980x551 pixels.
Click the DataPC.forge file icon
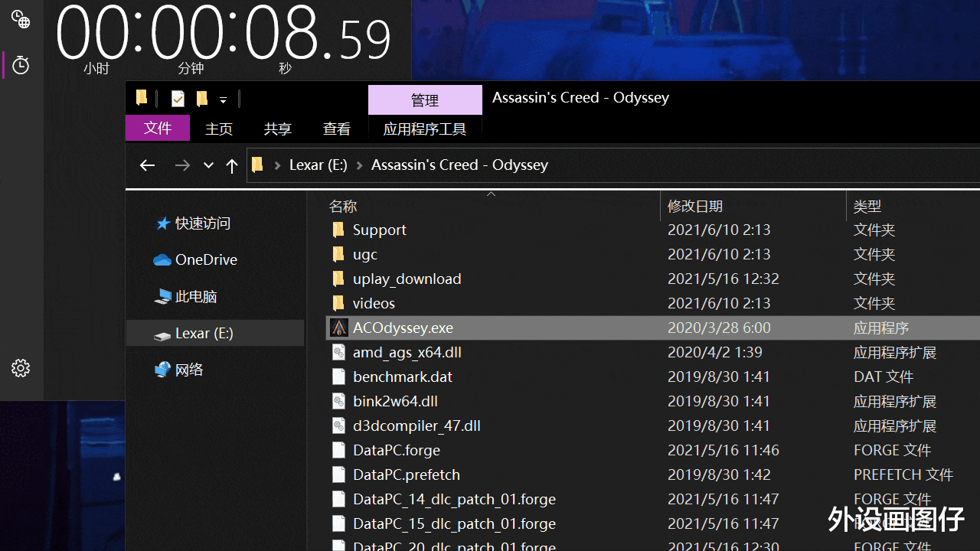tap(339, 450)
